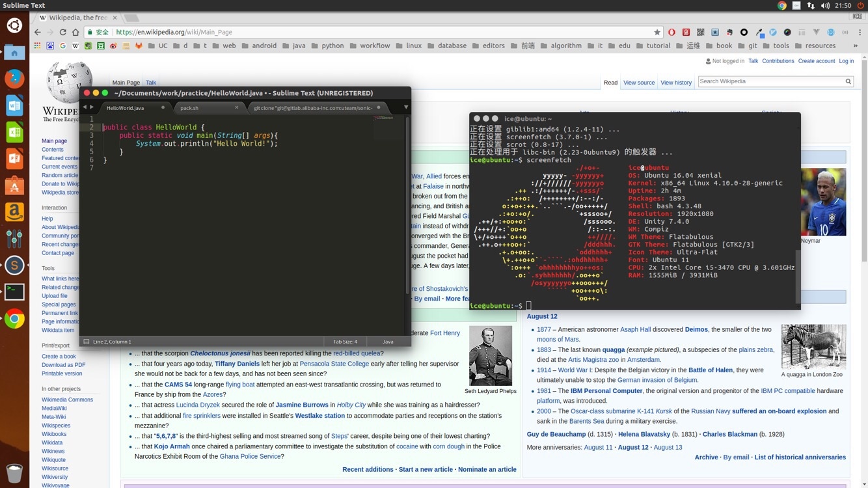
Task: Open the Apps grid in the bookmarks bar
Action: pos(37,46)
